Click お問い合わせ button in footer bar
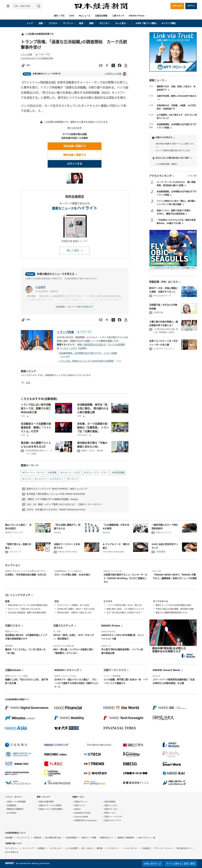The image size is (202, 868). pos(152,863)
